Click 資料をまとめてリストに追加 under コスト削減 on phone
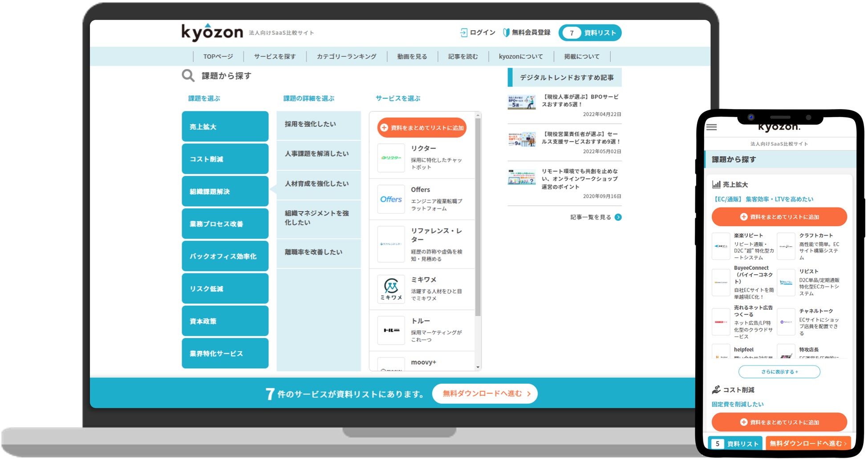This screenshot has height=459, width=868. point(779,422)
